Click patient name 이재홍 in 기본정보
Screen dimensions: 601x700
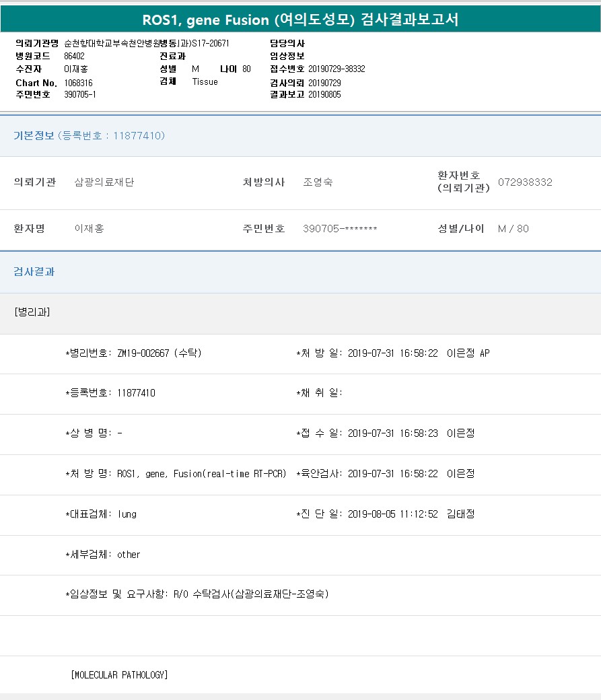89,229
